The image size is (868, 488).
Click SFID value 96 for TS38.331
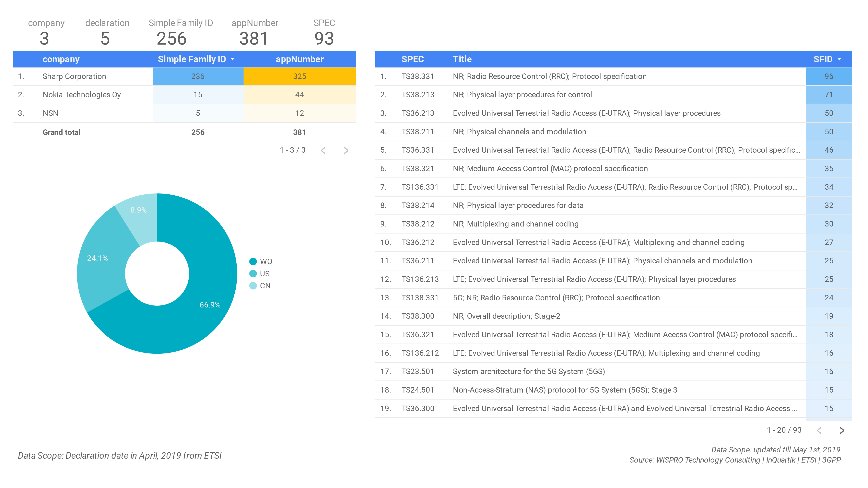click(829, 77)
